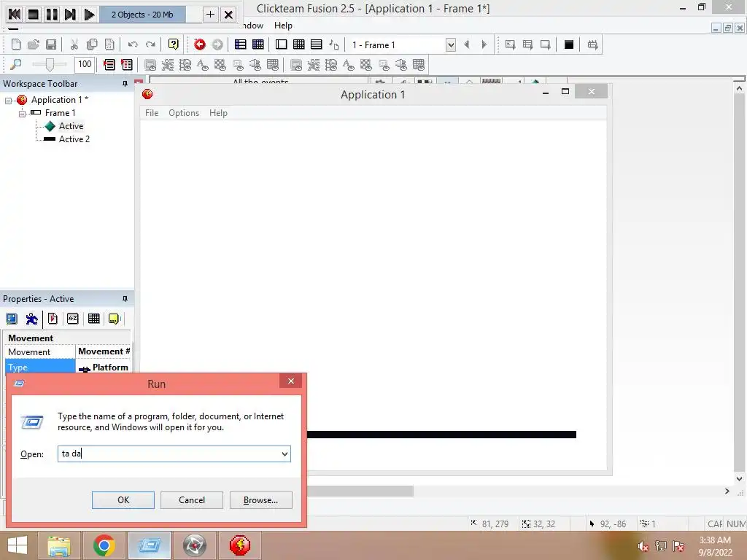Open the Event List Editor icon
The width and height of the screenshot is (747, 560).
[x=317, y=44]
